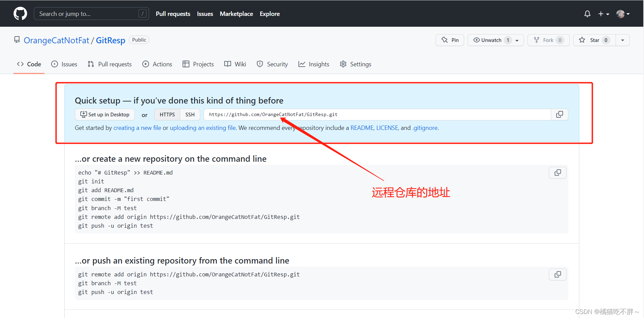Click Set up in Desktop
Viewport: 644px width, 318px height.
click(x=105, y=114)
